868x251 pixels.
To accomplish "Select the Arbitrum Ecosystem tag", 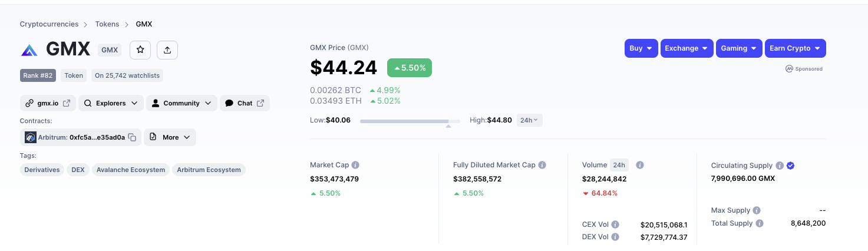I will pyautogui.click(x=209, y=170).
